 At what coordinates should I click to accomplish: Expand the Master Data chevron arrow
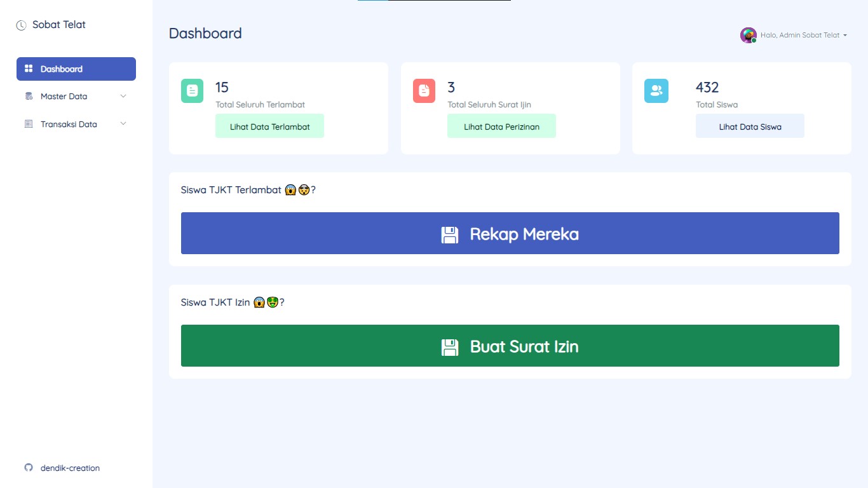click(x=123, y=97)
